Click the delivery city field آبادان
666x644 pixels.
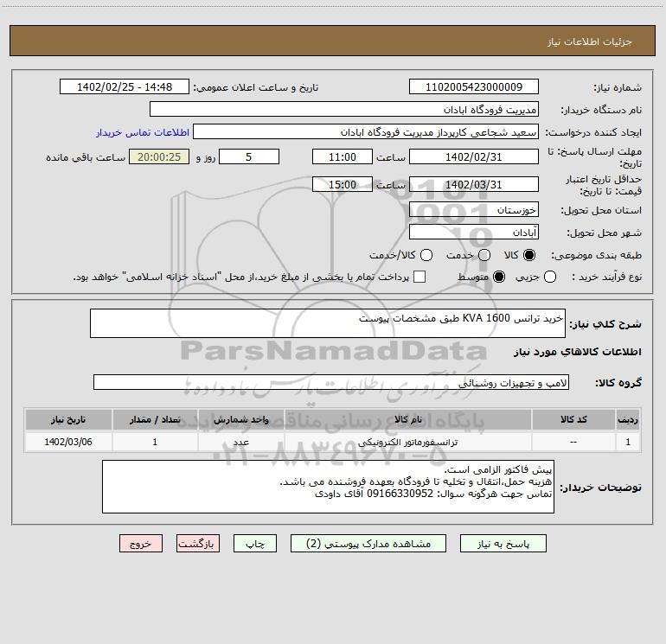[474, 232]
